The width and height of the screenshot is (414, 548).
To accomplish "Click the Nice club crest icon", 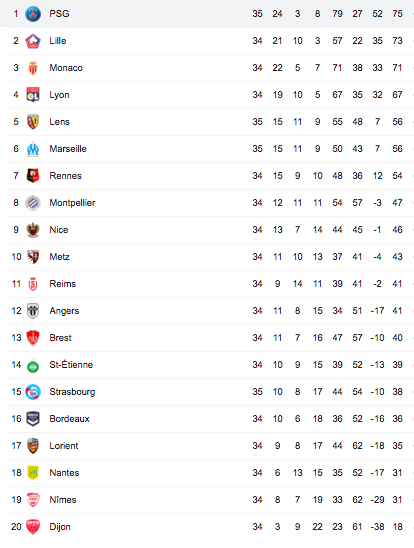I will (33, 230).
